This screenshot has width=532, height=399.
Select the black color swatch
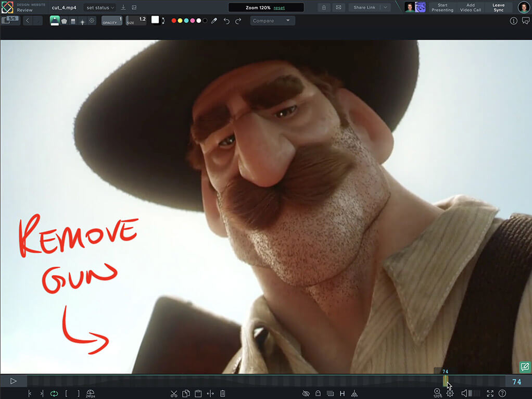(x=205, y=21)
